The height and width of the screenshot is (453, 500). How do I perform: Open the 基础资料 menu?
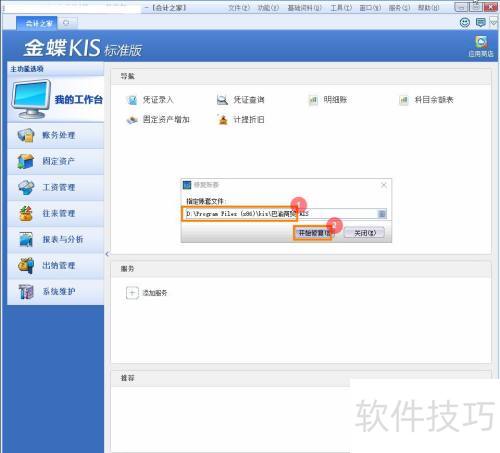tap(305, 7)
